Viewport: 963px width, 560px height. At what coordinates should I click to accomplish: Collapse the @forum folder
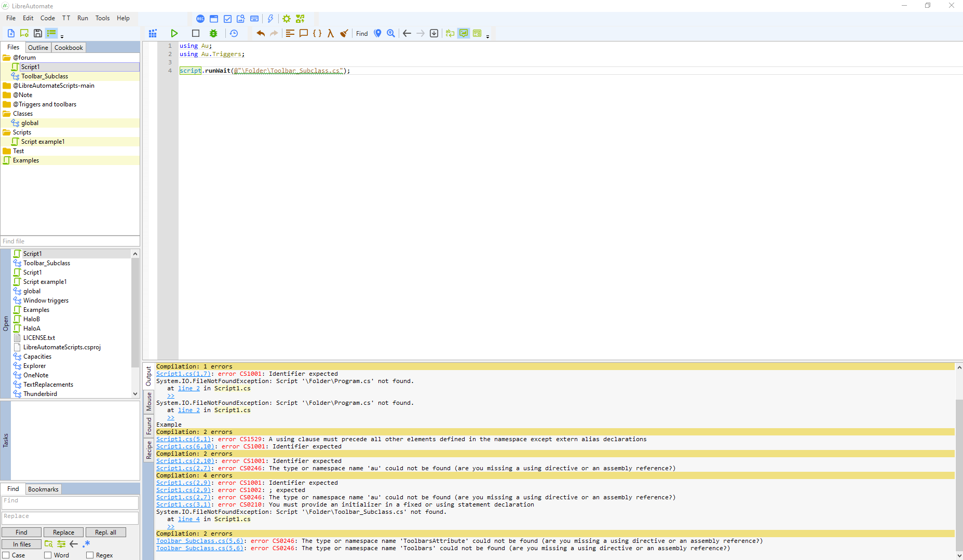tap(7, 58)
